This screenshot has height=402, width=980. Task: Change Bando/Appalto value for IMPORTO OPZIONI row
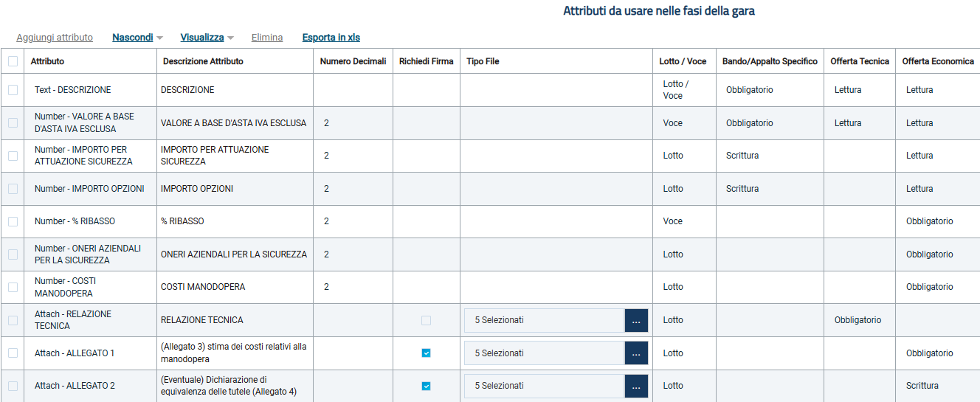(768, 189)
